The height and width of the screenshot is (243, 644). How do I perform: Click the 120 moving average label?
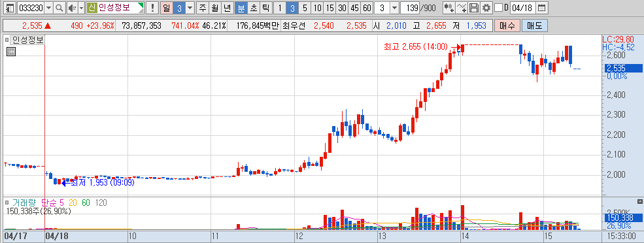click(101, 202)
